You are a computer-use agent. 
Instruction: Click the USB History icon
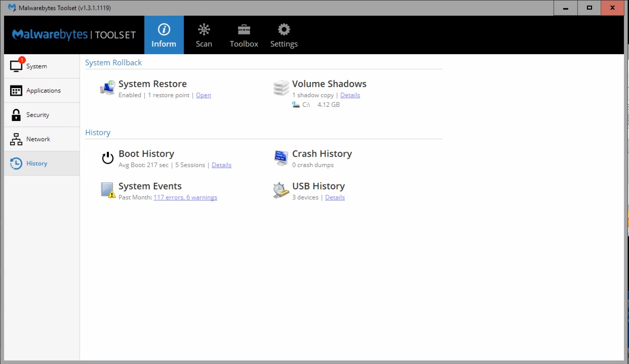281,190
